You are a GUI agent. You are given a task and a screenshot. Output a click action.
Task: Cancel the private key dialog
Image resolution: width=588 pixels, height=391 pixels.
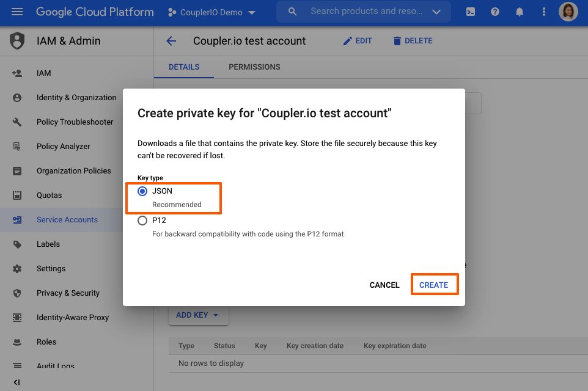(x=384, y=285)
